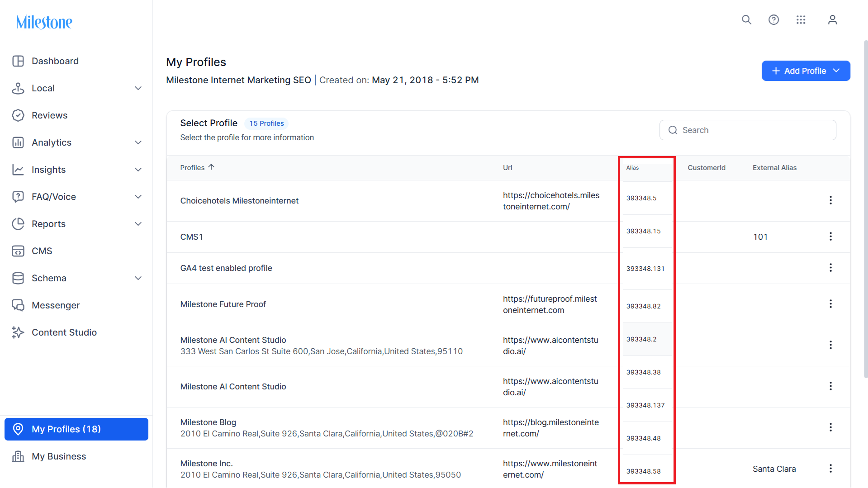Expand the Schema menu chevron
This screenshot has width=868, height=488.
coord(138,278)
